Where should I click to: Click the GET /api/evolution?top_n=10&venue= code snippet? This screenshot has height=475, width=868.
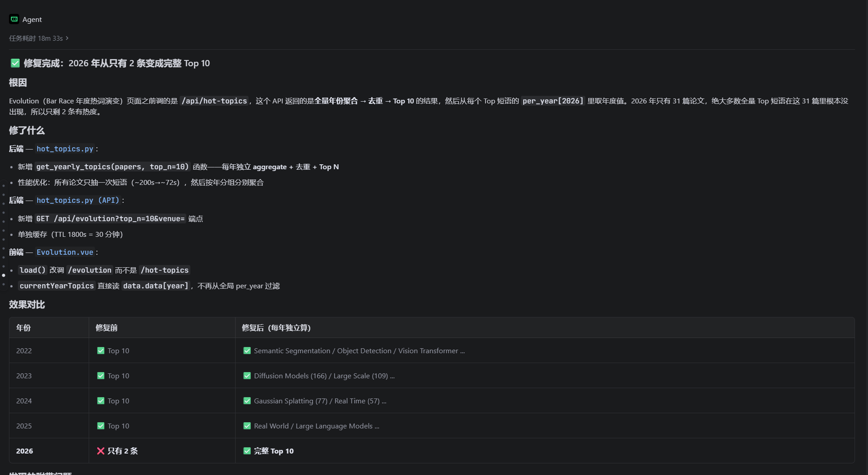pyautogui.click(x=111, y=218)
